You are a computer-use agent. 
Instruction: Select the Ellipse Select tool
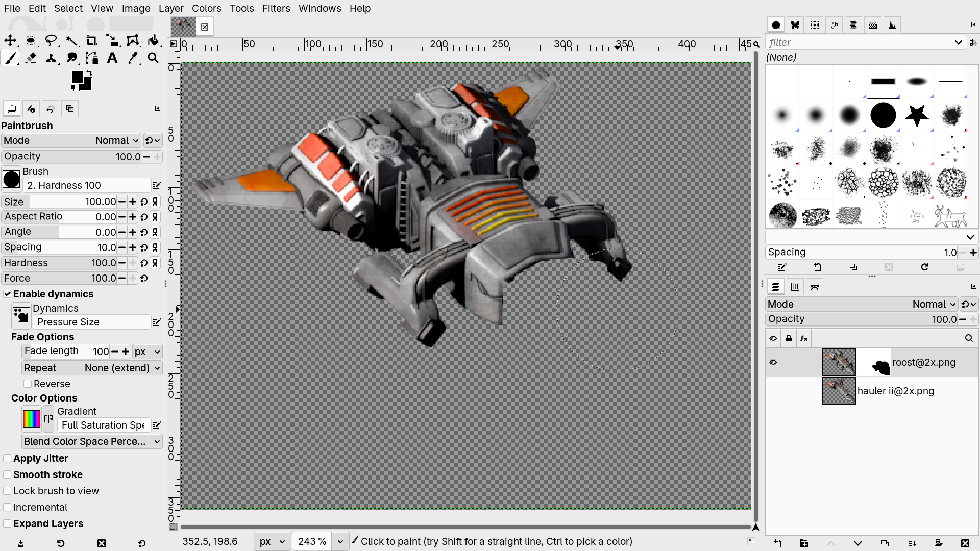point(31,41)
